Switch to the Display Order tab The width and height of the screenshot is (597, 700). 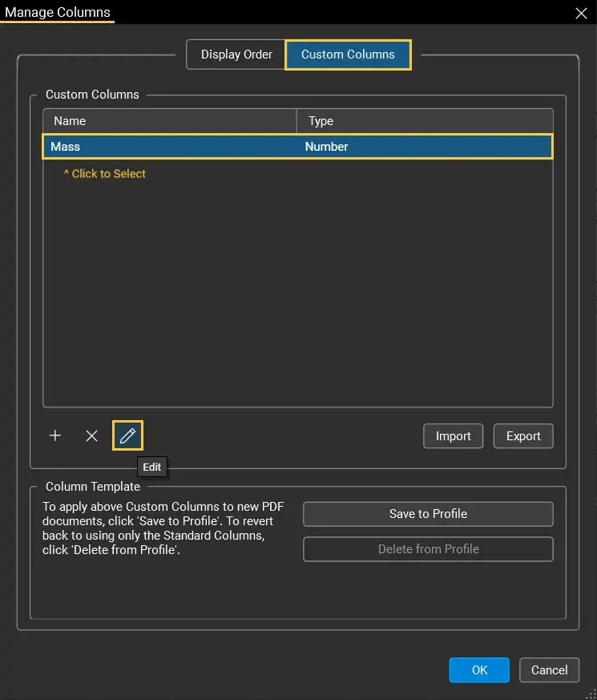(236, 55)
